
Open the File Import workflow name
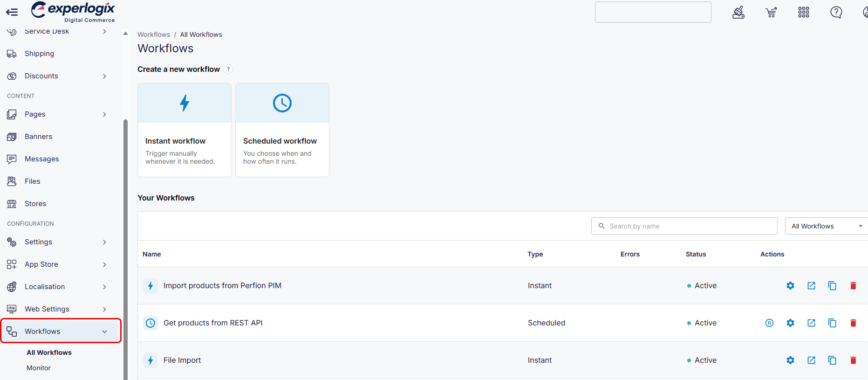(x=182, y=360)
